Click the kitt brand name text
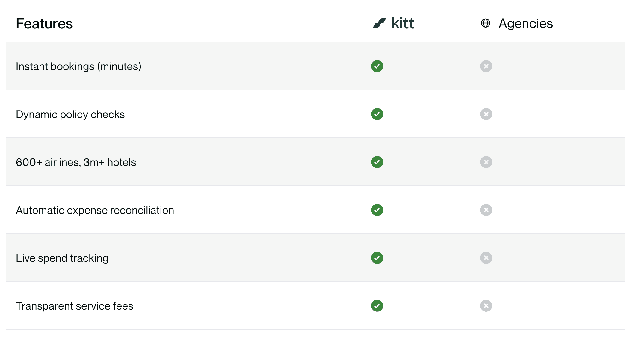 click(403, 23)
